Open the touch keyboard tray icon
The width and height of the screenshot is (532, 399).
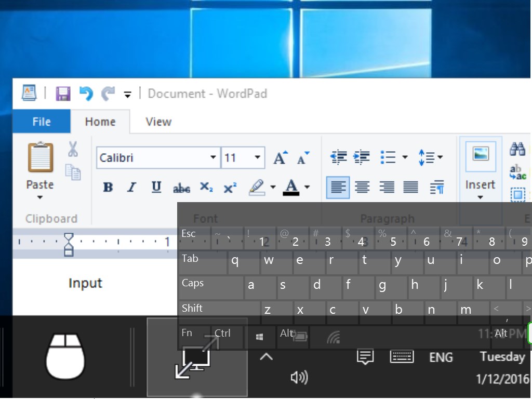[x=402, y=356]
